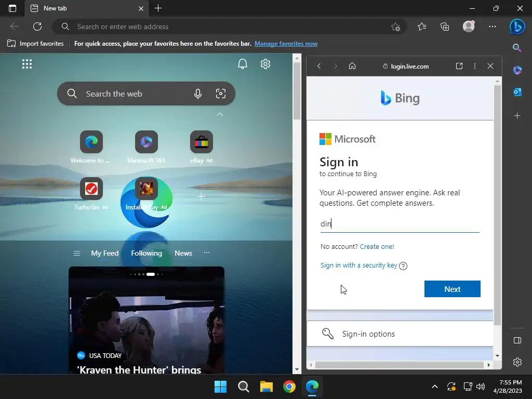Image resolution: width=532 pixels, height=399 pixels.
Task: Open notifications bell on new tab page
Action: 242,64
